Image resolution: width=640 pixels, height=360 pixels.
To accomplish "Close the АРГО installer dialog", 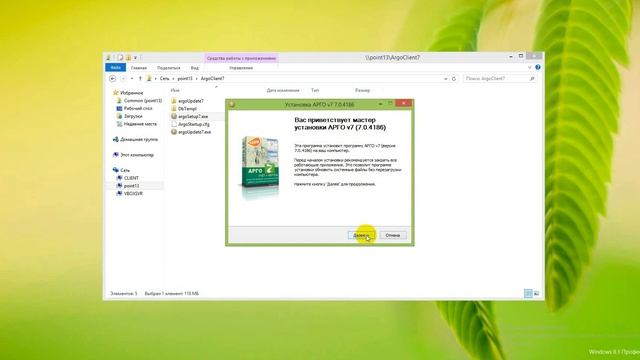I will click(x=403, y=104).
